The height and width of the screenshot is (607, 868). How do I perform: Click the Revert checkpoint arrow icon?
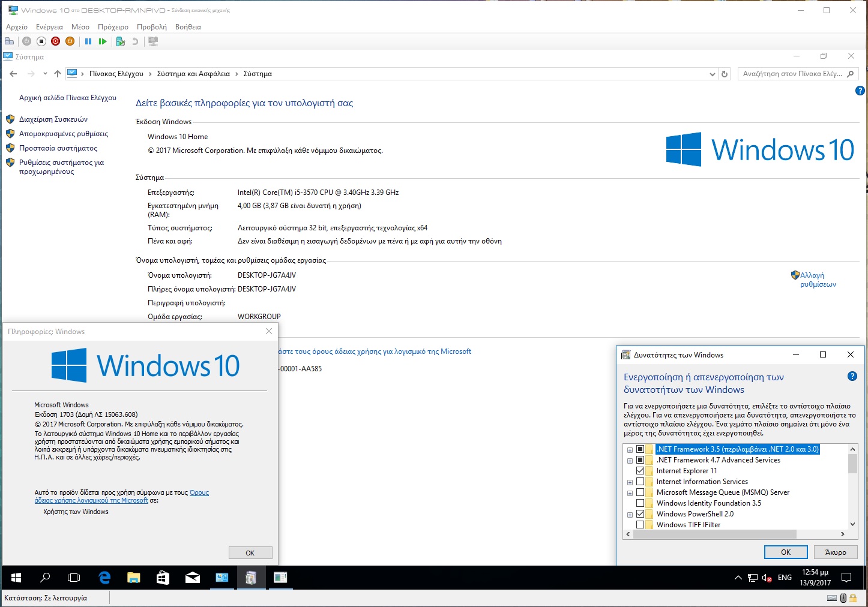[135, 41]
